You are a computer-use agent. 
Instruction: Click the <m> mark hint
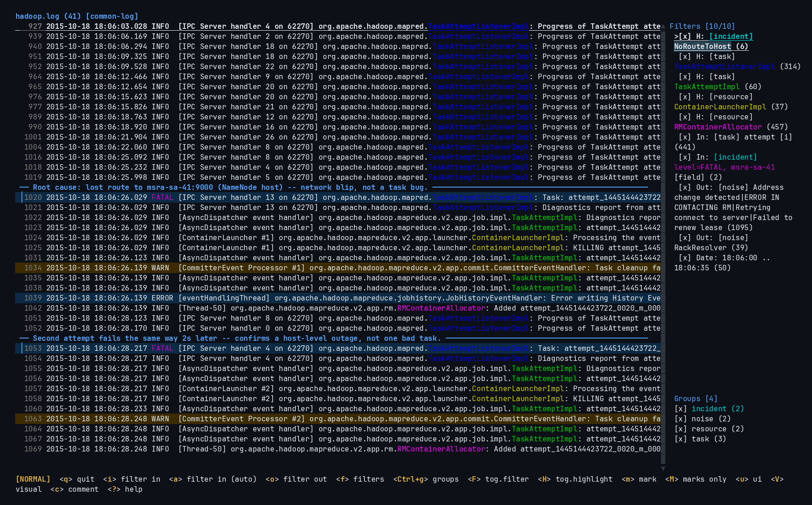(x=639, y=479)
